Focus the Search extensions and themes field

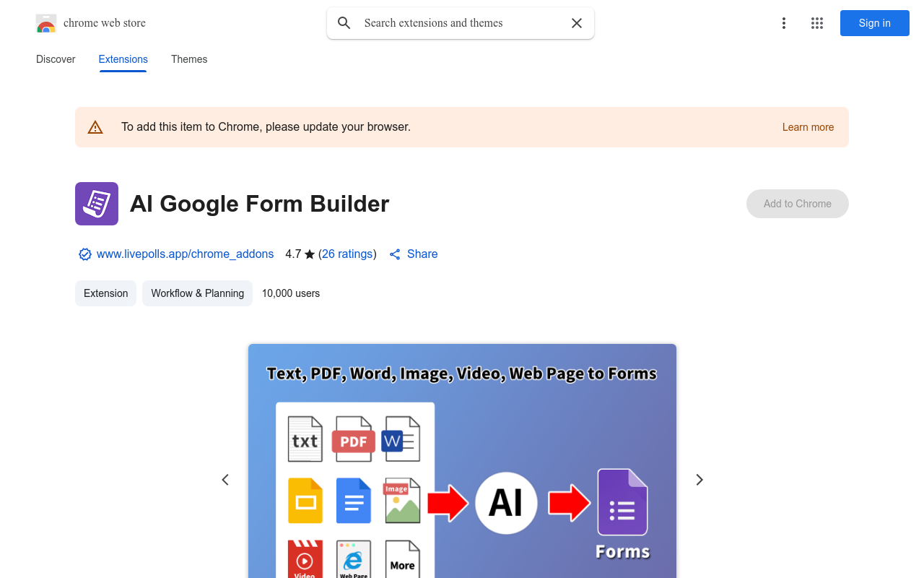[462, 23]
